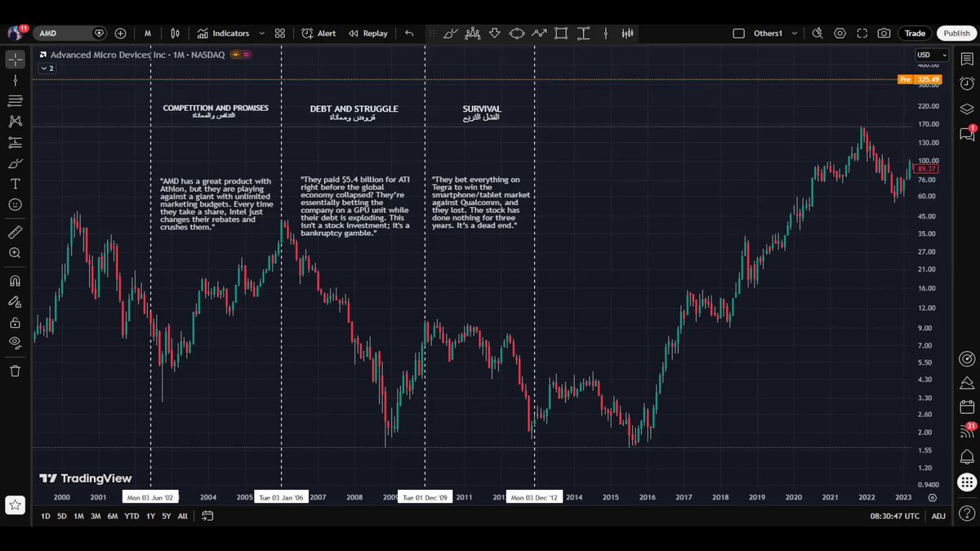Create an Alert
Screen dimensions: 980x551
coord(318,33)
